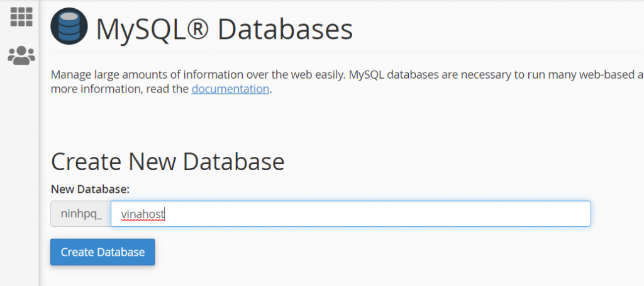This screenshot has width=644, height=286.
Task: Click the ninhpq_ prefix box
Action: [x=80, y=214]
